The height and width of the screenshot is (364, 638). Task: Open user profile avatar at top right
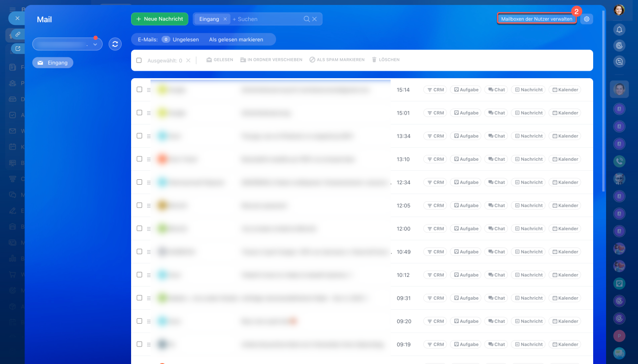(619, 10)
